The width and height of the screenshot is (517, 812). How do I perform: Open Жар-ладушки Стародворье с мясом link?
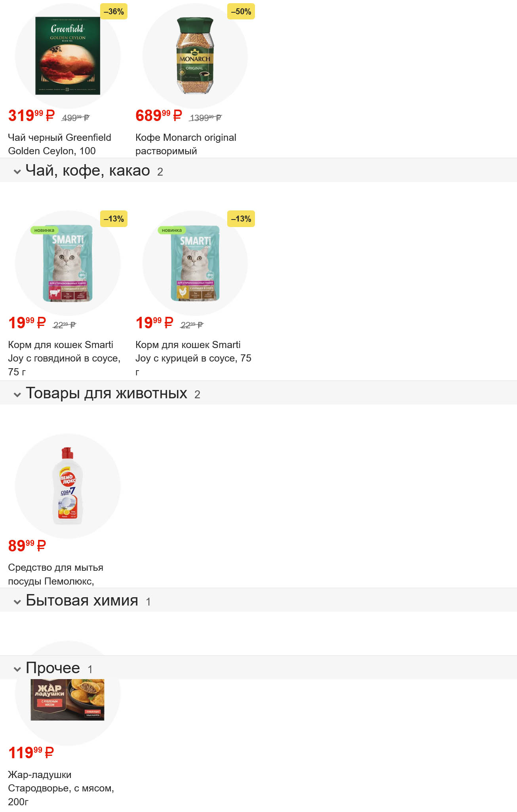click(x=61, y=788)
